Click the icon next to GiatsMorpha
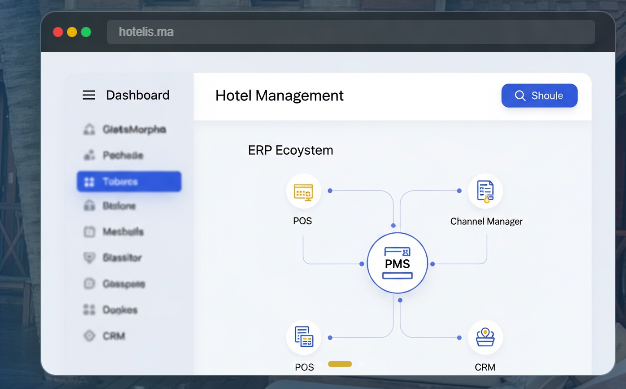The image size is (626, 389). (89, 129)
